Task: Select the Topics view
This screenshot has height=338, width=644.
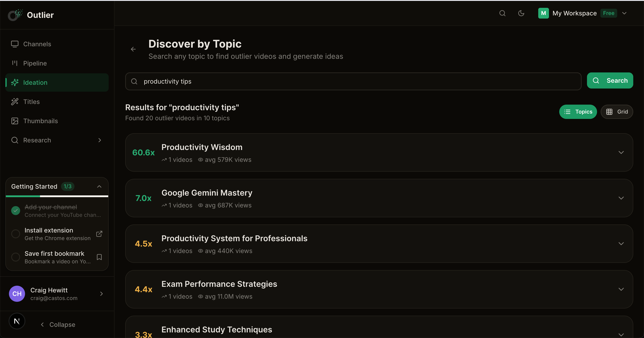Action: [x=578, y=112]
